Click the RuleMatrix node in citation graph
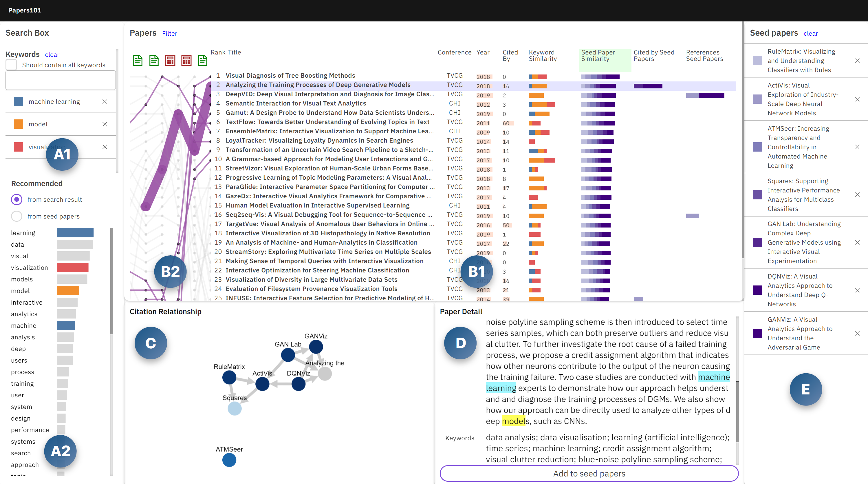This screenshot has height=484, width=868. (229, 377)
